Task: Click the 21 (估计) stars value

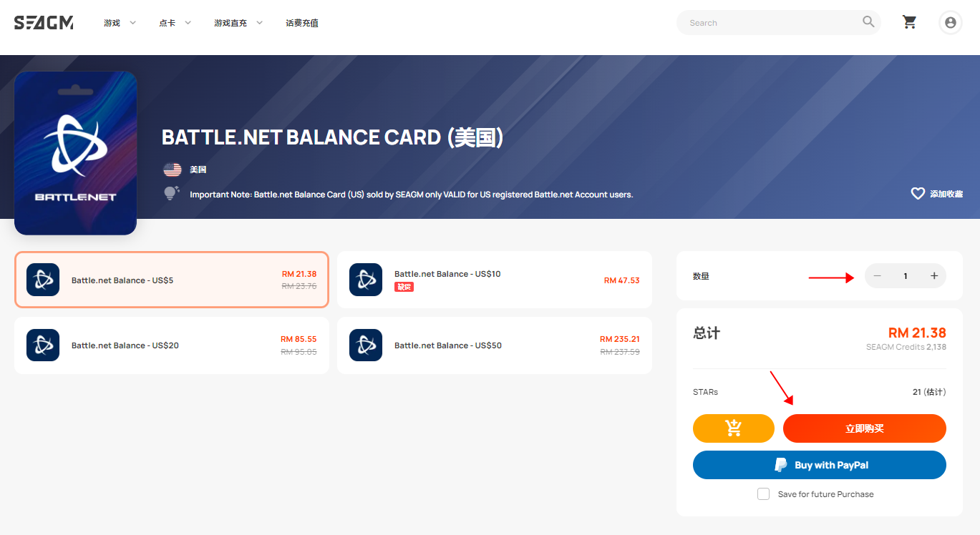Action: [929, 392]
